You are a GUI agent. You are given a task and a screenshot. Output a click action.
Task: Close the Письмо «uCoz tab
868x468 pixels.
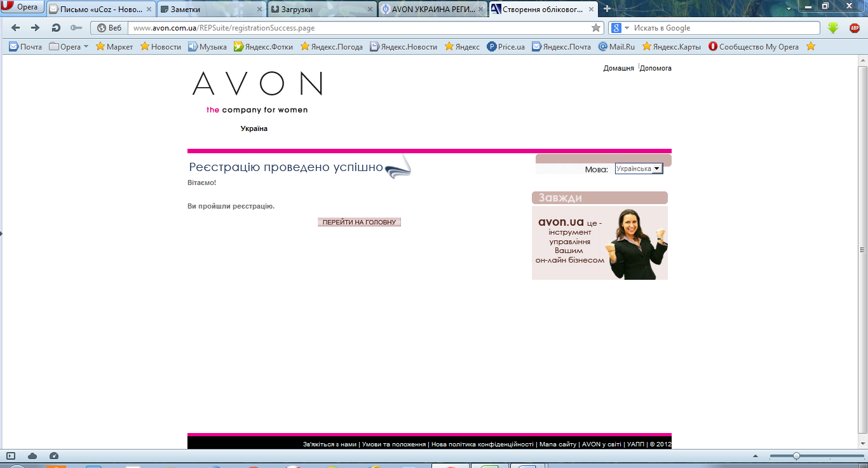click(149, 10)
